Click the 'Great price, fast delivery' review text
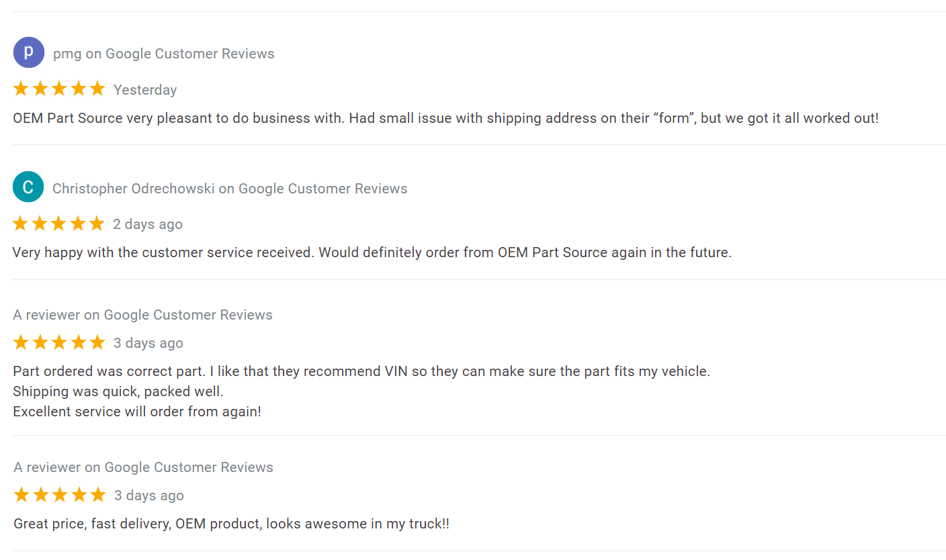 231,524
